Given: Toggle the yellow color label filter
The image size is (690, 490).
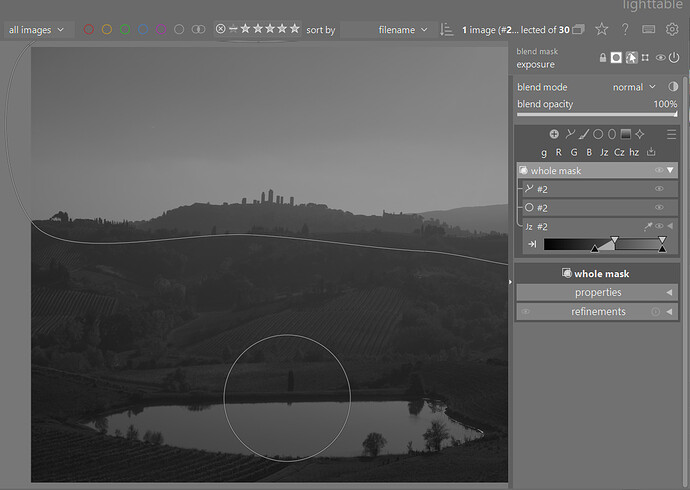Looking at the screenshot, I should 107,29.
